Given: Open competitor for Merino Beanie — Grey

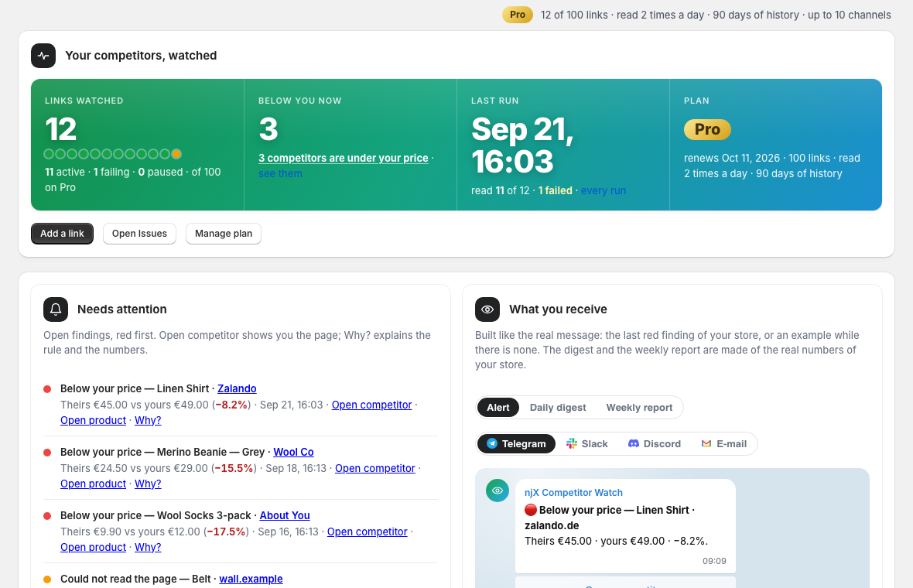Looking at the screenshot, I should click(375, 469).
